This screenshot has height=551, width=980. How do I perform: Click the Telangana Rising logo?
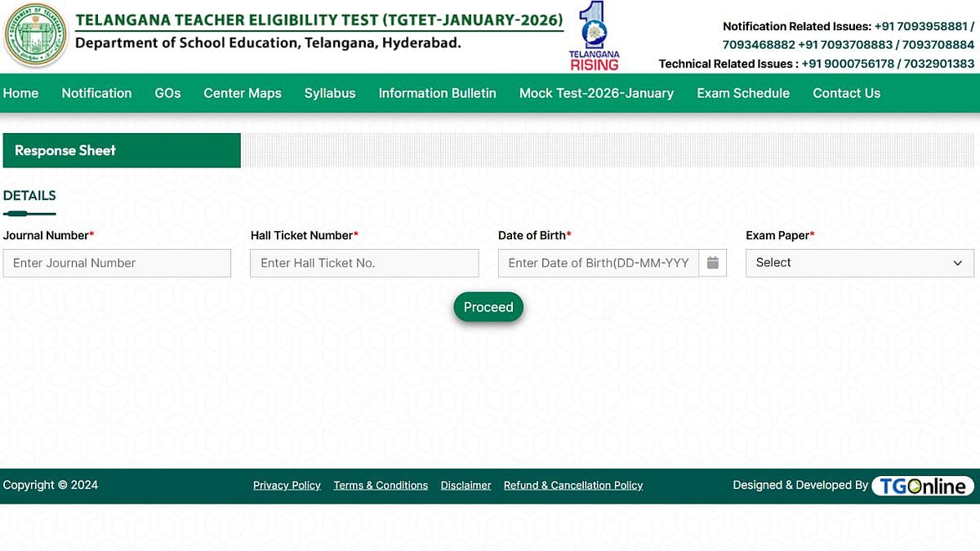(x=594, y=35)
